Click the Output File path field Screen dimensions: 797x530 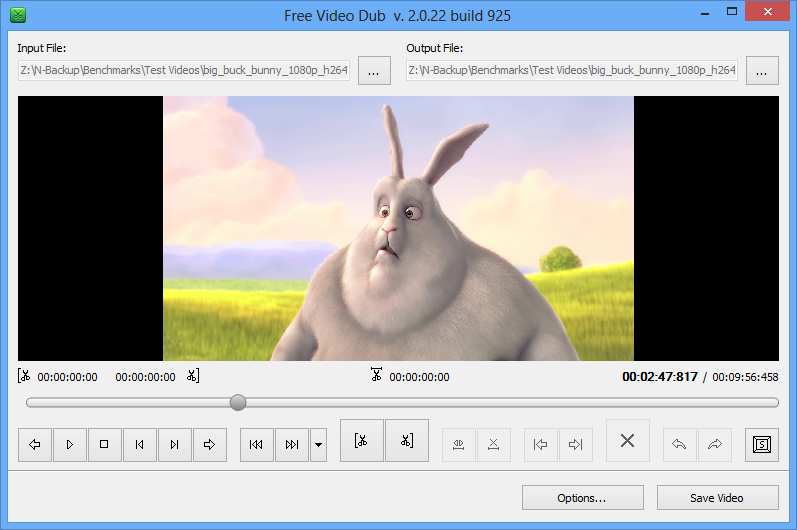pyautogui.click(x=572, y=70)
